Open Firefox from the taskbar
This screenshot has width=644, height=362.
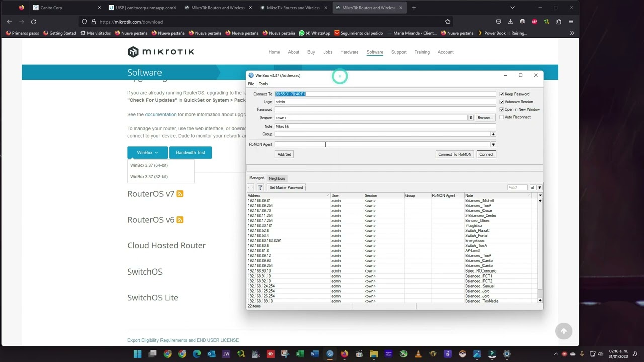coord(344,354)
